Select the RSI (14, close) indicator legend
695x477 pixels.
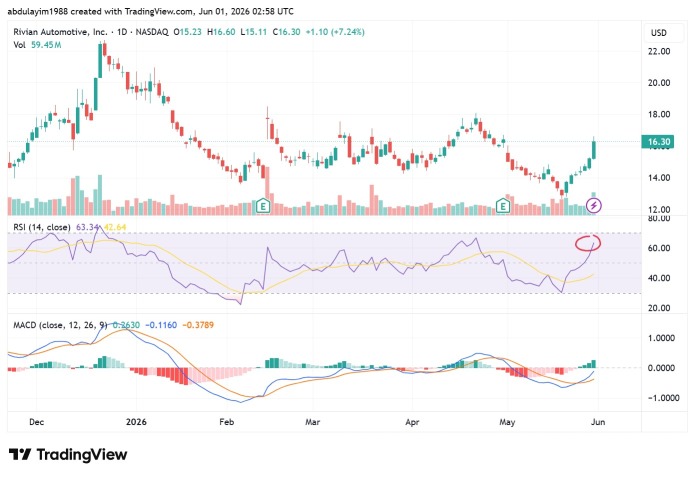[x=42, y=227]
